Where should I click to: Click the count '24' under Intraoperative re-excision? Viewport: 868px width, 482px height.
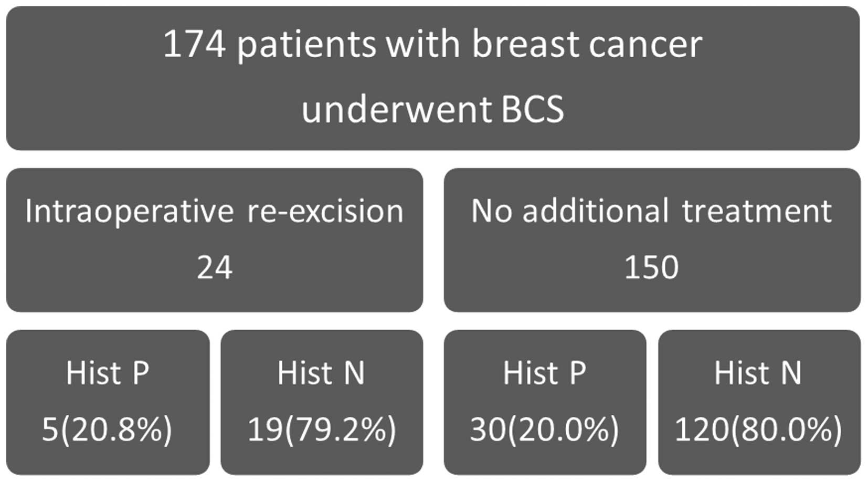click(x=214, y=267)
